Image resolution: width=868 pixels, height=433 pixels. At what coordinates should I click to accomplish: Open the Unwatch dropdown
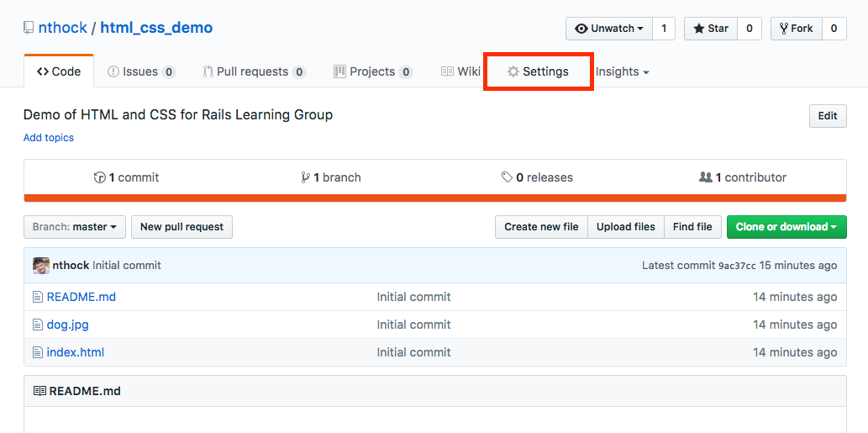(609, 29)
